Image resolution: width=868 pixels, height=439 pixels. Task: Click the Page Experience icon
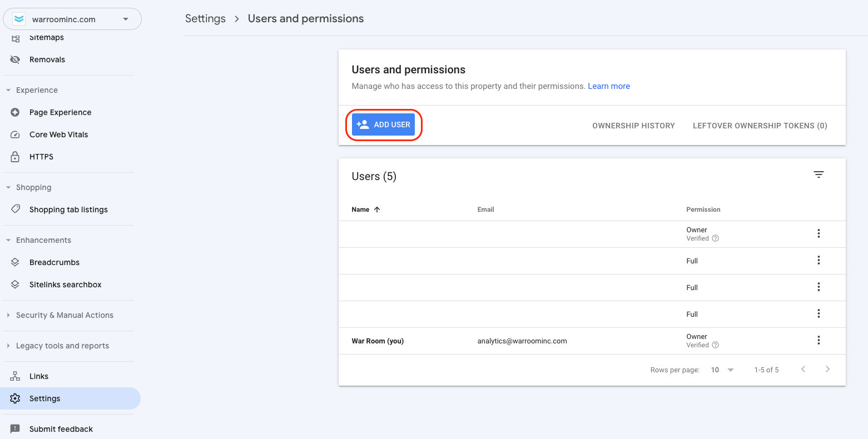[16, 112]
